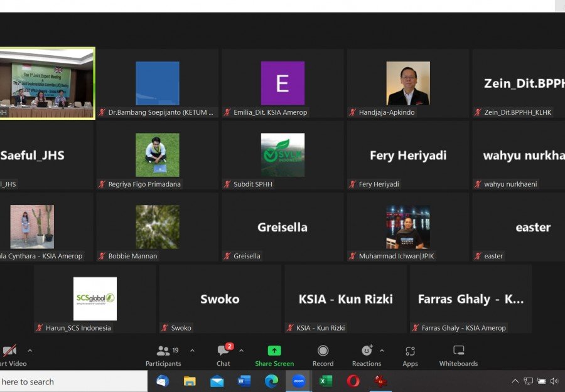Click the Share Screen button
Image resolution: width=565 pixels, height=392 pixels.
tap(274, 355)
